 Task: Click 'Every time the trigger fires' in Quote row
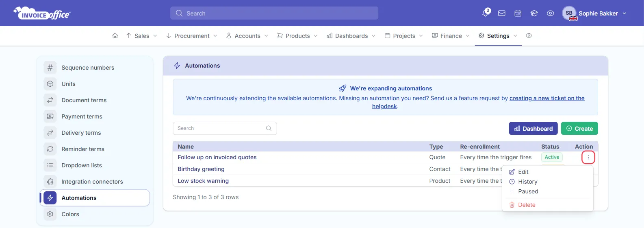click(x=496, y=157)
